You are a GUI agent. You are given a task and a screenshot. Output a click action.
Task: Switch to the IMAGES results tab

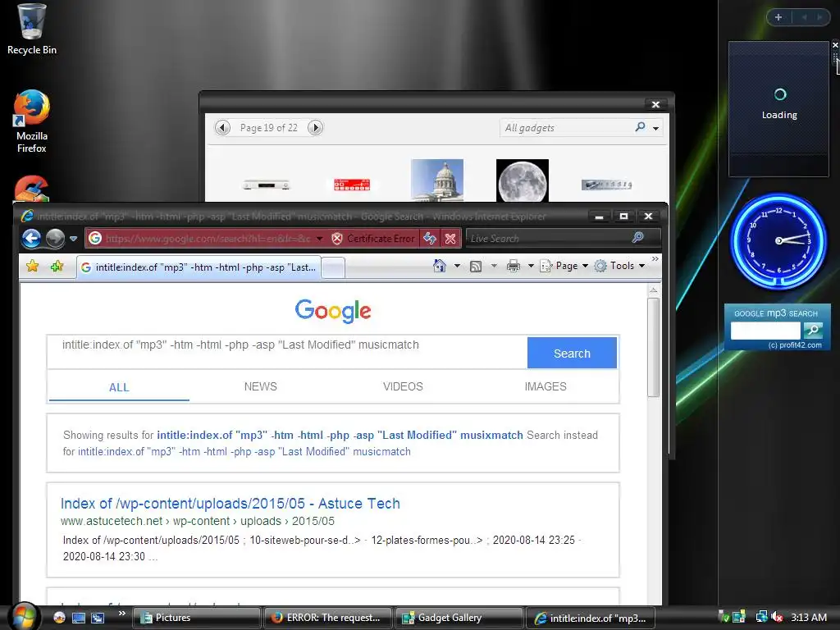click(x=546, y=386)
